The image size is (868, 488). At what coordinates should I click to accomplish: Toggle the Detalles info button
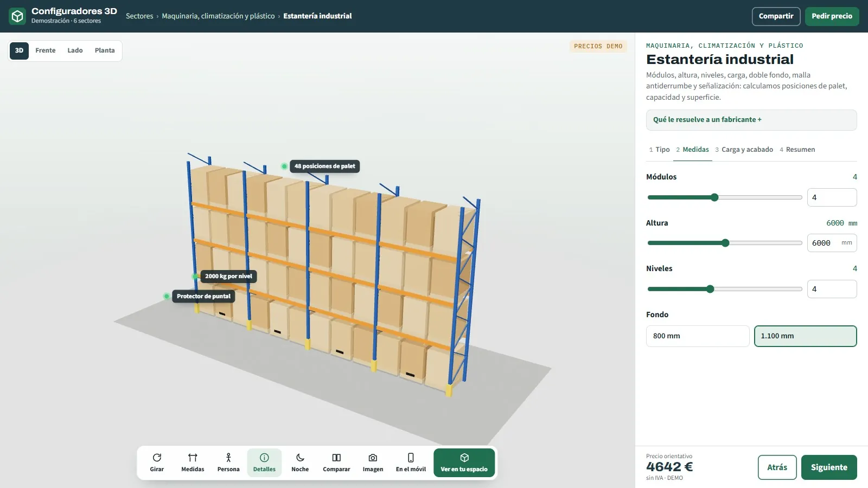point(264,463)
